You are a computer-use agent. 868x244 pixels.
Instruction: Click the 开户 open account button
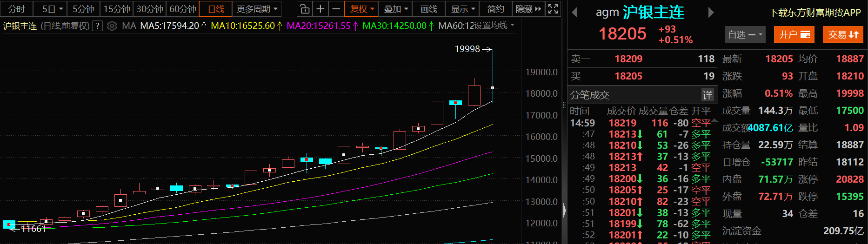coord(794,34)
